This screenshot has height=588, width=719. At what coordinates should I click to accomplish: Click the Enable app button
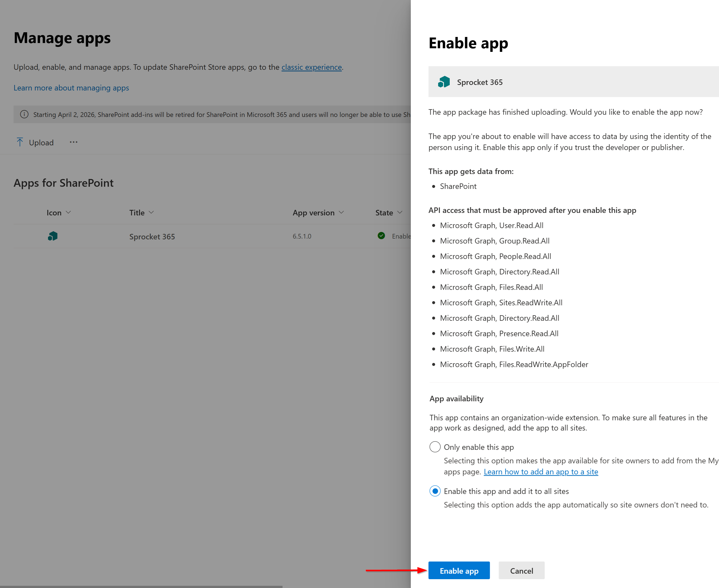click(x=459, y=570)
